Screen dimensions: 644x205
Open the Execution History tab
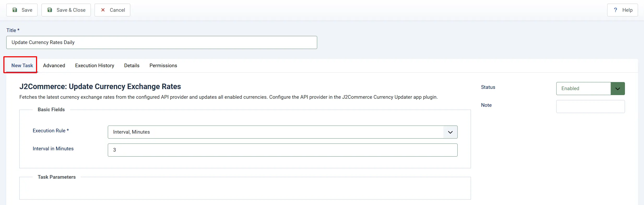coord(94,65)
